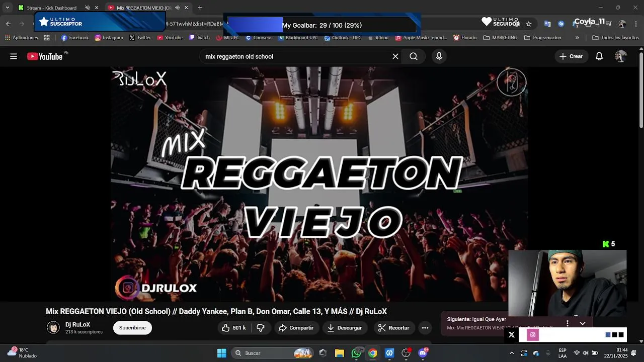Run the search with the magnifier button

coord(414,56)
